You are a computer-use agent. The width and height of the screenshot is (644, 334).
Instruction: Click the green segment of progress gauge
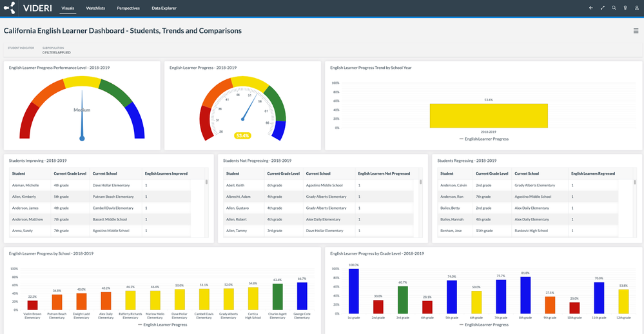pos(276,104)
